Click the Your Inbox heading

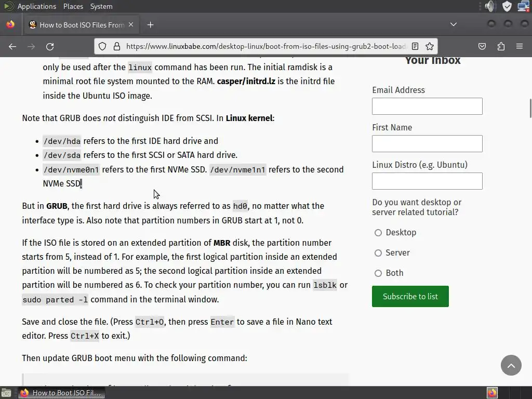click(x=433, y=60)
